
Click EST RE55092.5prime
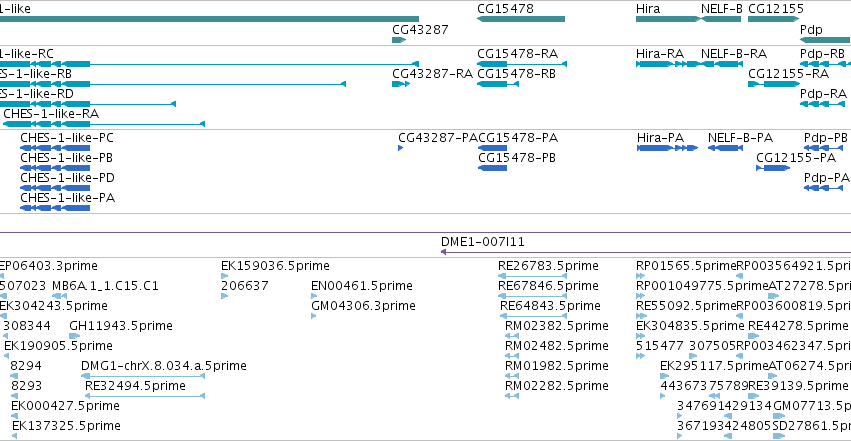tap(641, 316)
